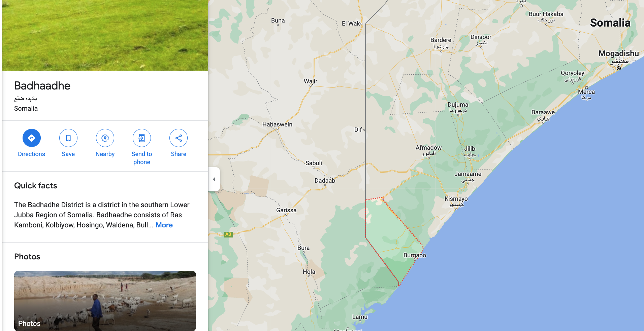The image size is (644, 331).
Task: Select Kismayo label on the map
Action: [456, 199]
